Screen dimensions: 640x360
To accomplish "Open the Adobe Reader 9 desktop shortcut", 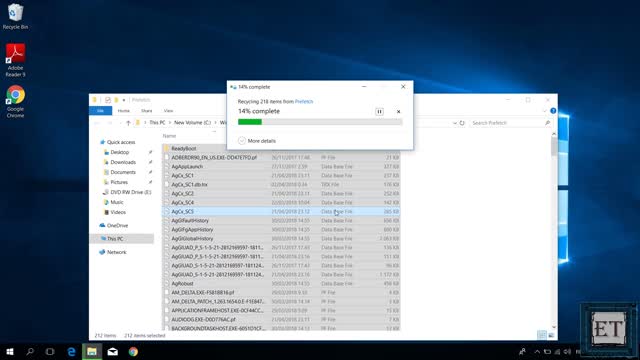I will point(15,60).
